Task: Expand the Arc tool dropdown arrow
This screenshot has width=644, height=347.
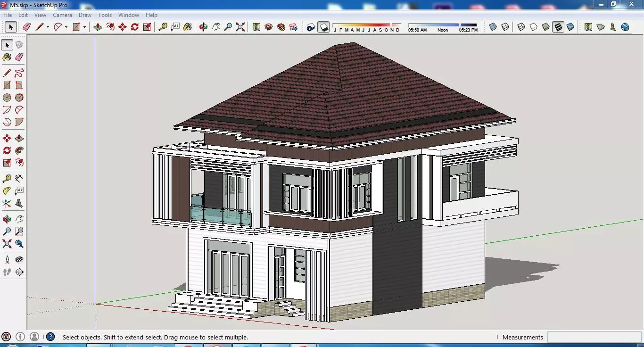Action: pos(66,27)
